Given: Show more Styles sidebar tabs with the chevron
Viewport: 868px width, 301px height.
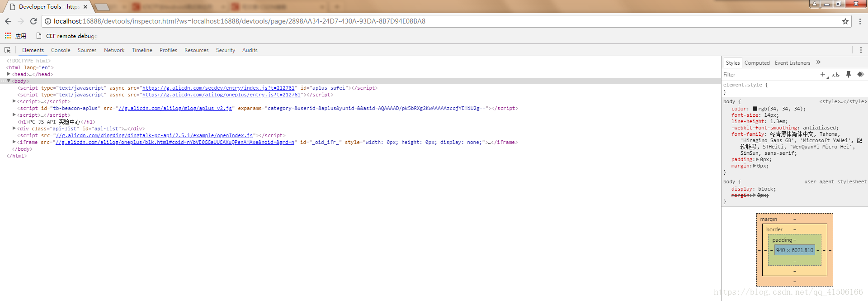Looking at the screenshot, I should 818,62.
